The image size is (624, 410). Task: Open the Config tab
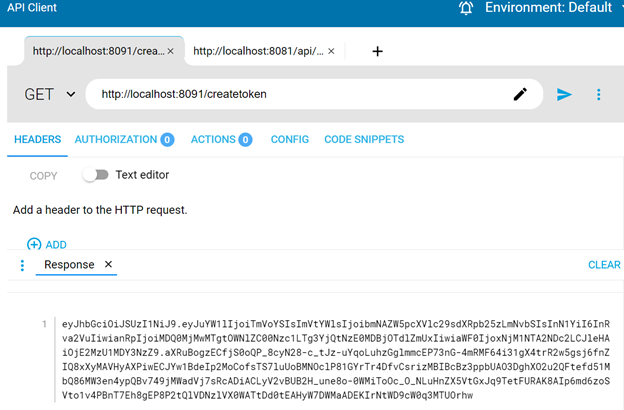point(290,139)
